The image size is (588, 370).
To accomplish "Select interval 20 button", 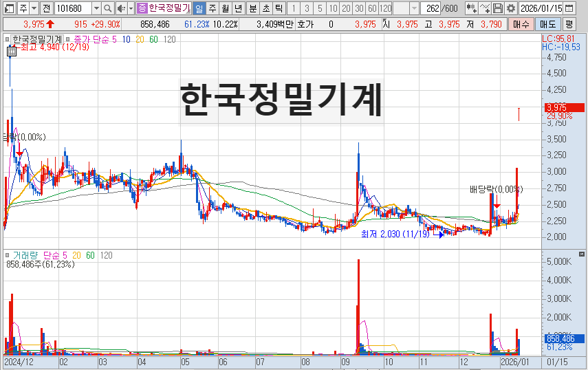I will coord(346,8).
